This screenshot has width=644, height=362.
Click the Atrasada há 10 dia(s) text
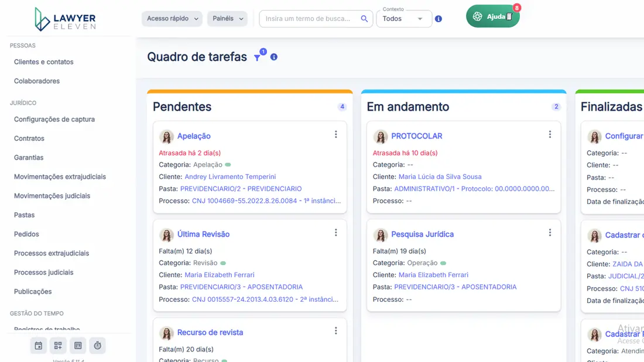(x=405, y=153)
